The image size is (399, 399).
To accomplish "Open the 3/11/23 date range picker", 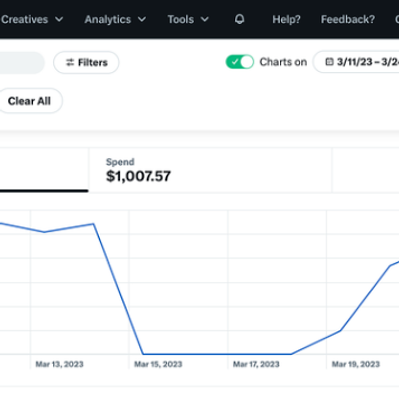I will [356, 62].
